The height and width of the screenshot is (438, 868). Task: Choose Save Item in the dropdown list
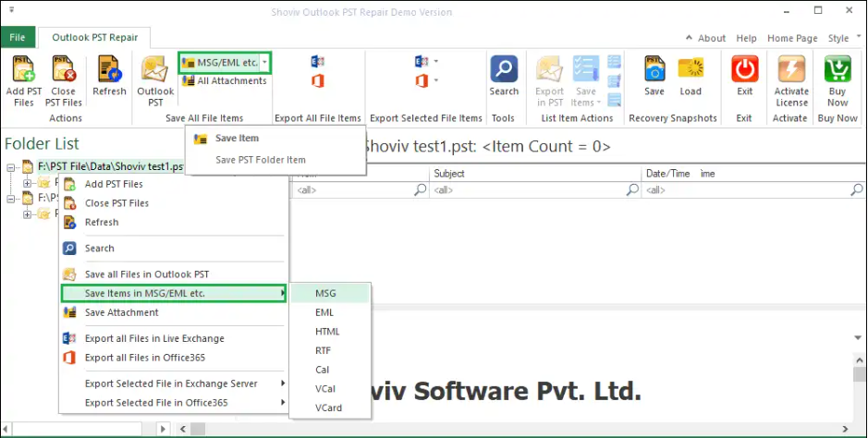(275, 139)
